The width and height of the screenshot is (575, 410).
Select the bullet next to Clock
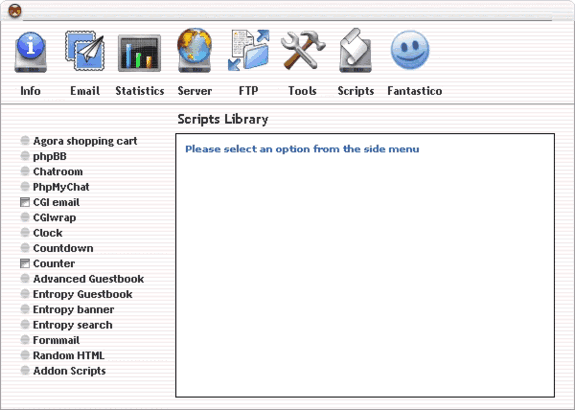25,233
